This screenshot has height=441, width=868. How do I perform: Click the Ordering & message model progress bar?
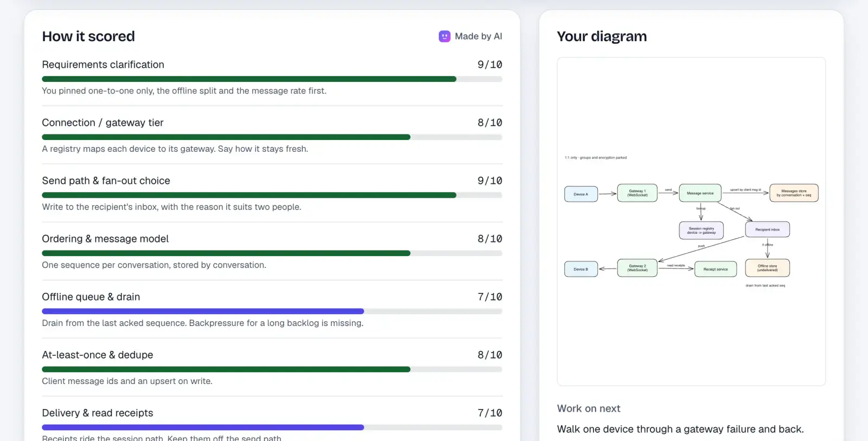(x=272, y=253)
